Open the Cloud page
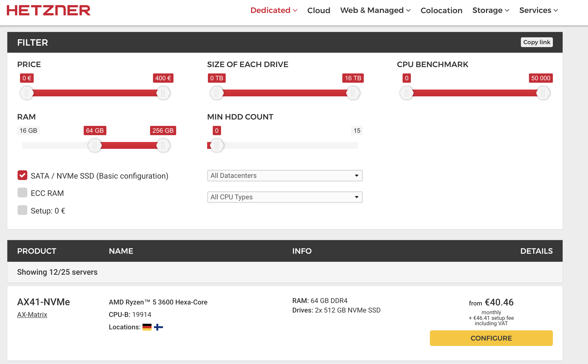588x364 pixels. (x=319, y=10)
